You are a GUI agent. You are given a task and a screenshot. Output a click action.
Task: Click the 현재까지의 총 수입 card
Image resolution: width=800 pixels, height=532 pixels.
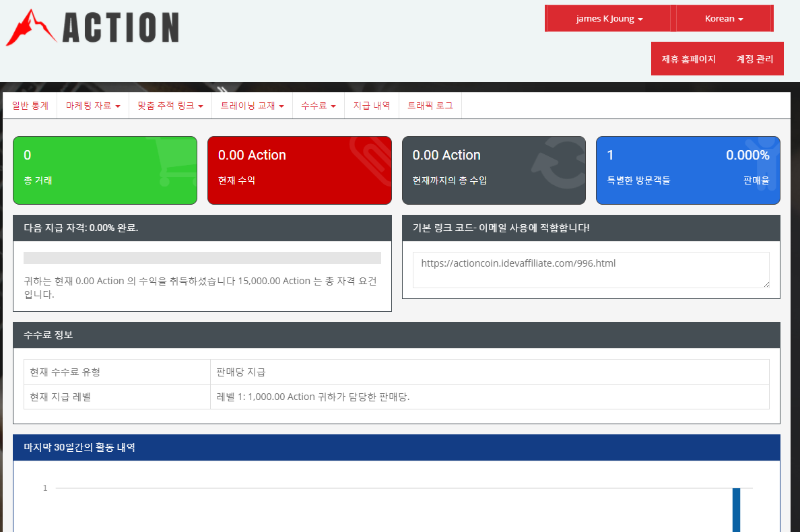(x=494, y=170)
